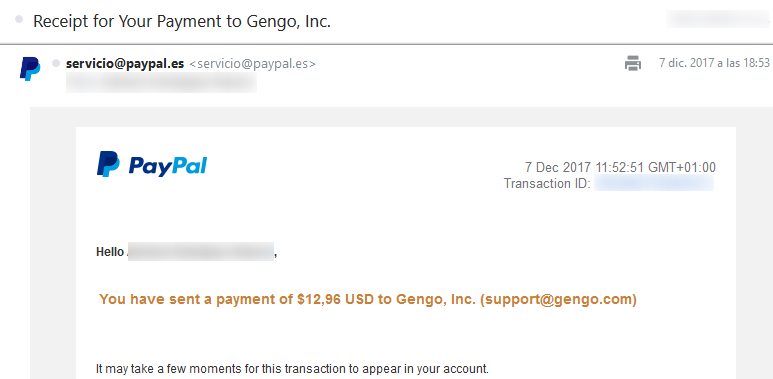Click the PayPal double-P emblem in email body
Screen dimensions: 773x379
pos(108,164)
